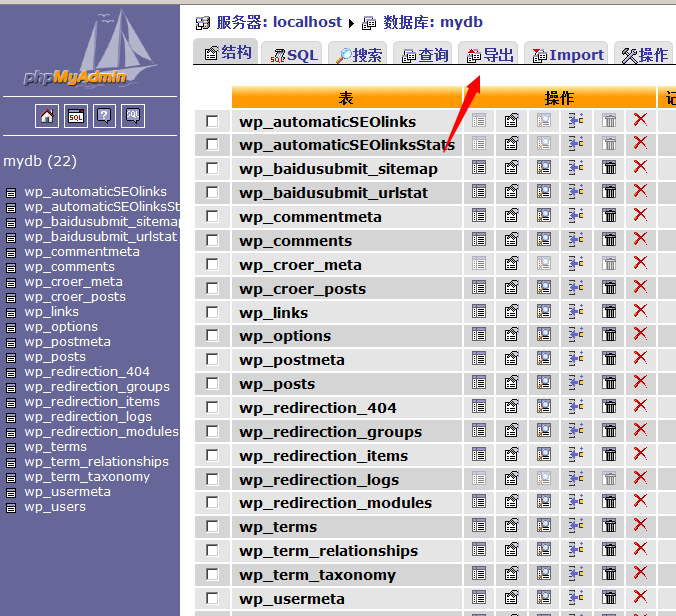
Task: Search icon in wp_commentmeta row
Action: (544, 215)
